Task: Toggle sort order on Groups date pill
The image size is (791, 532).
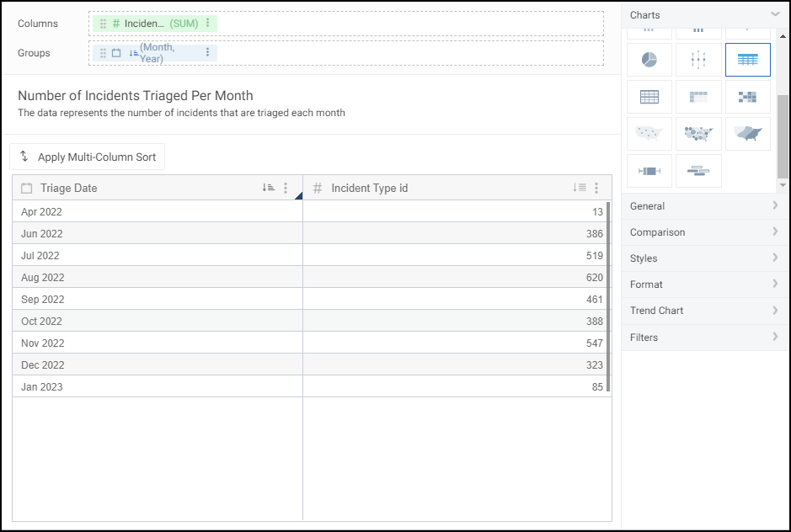Action: [x=134, y=53]
